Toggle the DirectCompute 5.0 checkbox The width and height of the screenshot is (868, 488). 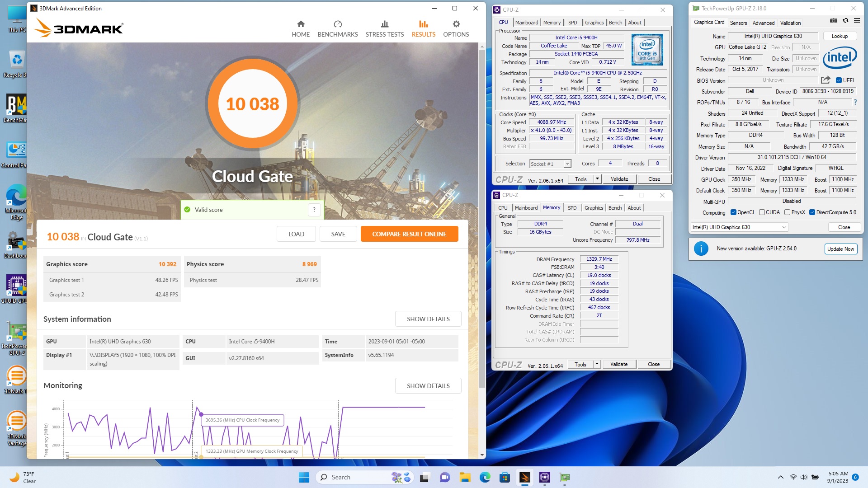812,212
